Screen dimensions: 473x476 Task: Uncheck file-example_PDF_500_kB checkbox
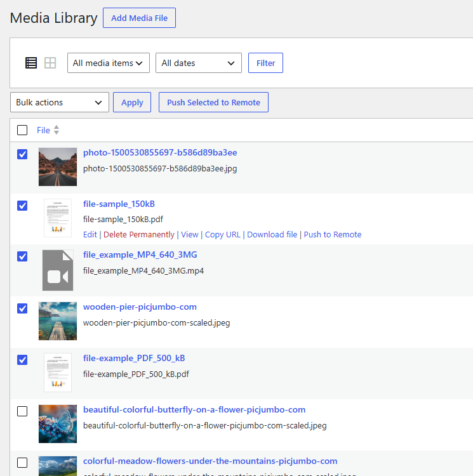[x=22, y=360]
